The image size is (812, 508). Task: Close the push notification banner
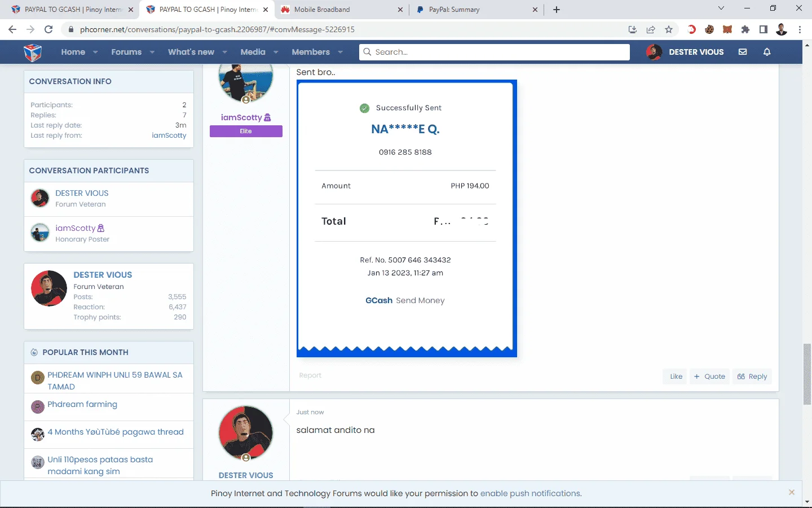792,492
